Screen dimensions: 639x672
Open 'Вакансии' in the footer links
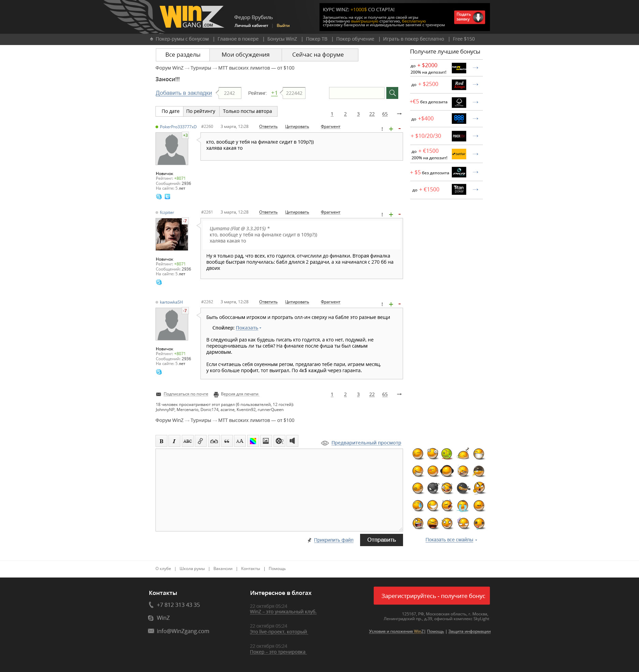click(x=223, y=569)
